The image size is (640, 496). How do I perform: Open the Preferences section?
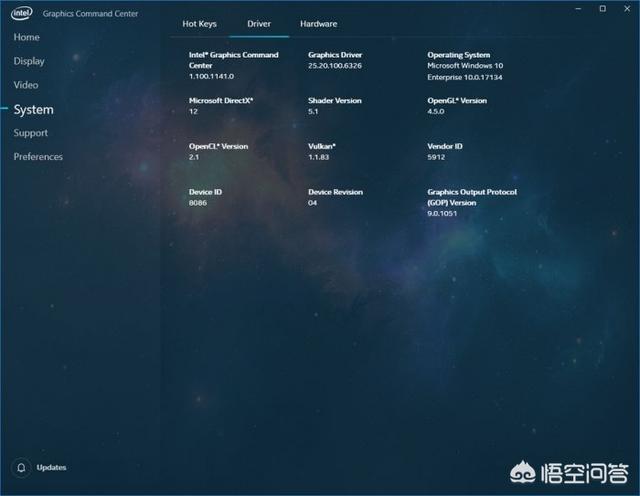pos(38,157)
